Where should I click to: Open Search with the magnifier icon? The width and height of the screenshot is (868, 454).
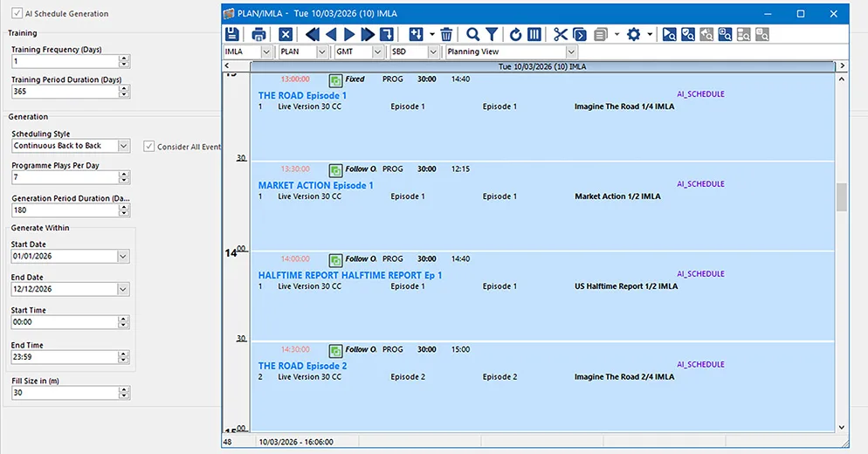coord(472,34)
